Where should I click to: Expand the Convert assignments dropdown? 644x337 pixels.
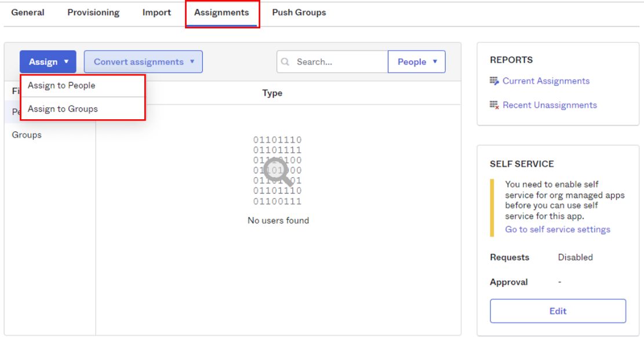tap(143, 61)
